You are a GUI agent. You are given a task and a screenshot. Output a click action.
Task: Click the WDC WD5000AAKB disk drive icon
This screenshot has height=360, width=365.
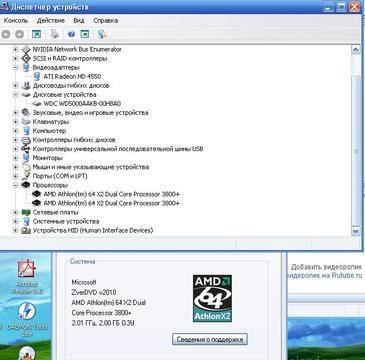pyautogui.click(x=37, y=103)
